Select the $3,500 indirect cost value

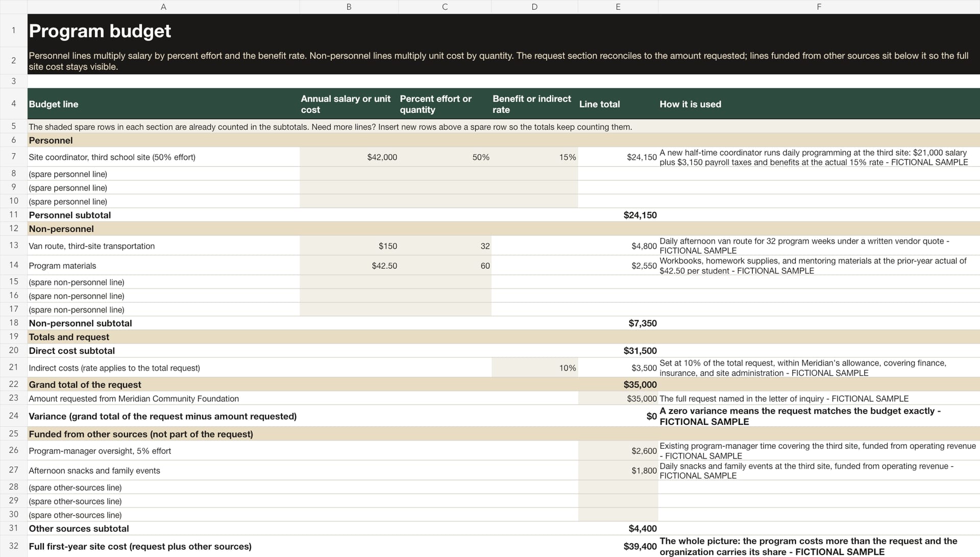click(618, 368)
